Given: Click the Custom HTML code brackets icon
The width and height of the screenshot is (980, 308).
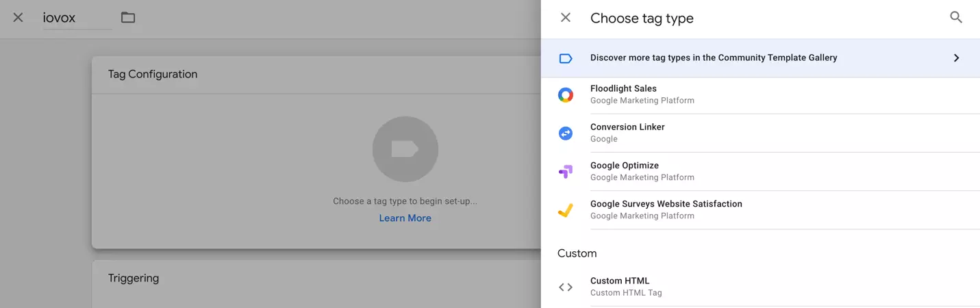Looking at the screenshot, I should pos(565,287).
